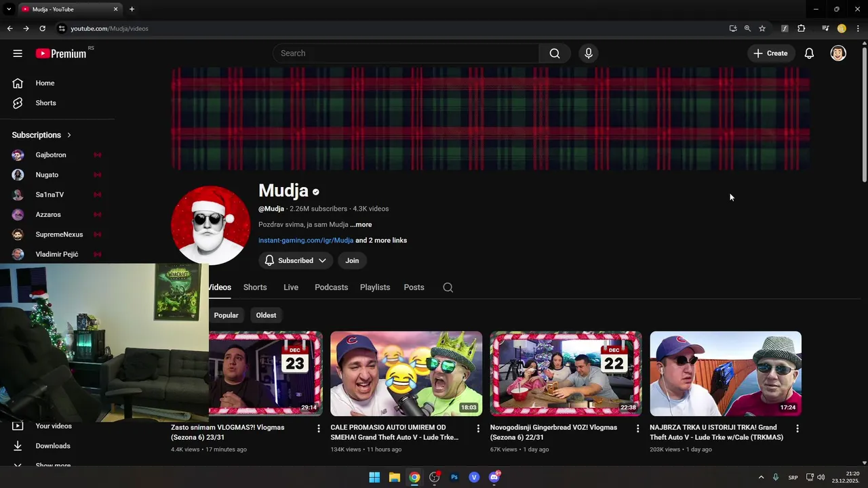868x488 pixels.
Task: Close the Mudja - YouTube tab
Action: tap(115, 9)
